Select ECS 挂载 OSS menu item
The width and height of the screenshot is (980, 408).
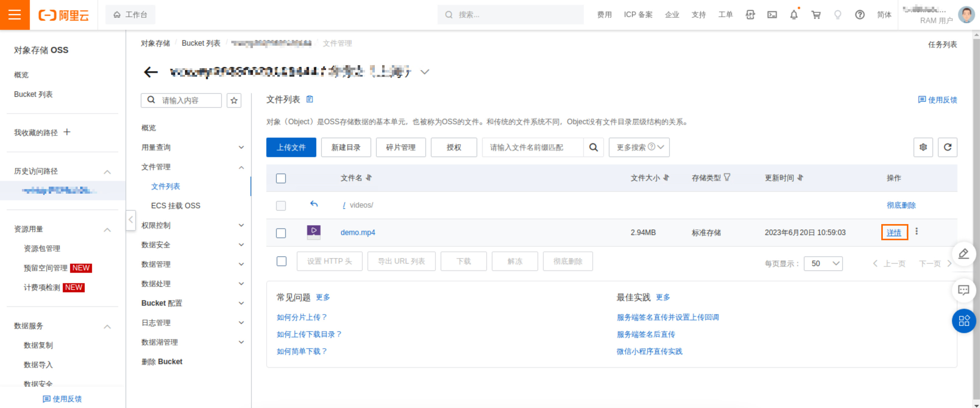click(176, 205)
